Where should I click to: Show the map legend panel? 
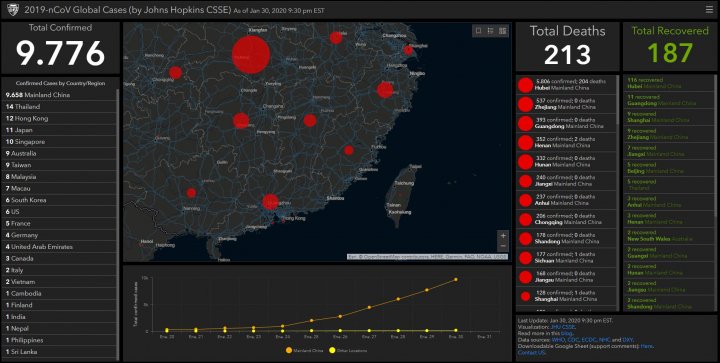click(x=490, y=31)
